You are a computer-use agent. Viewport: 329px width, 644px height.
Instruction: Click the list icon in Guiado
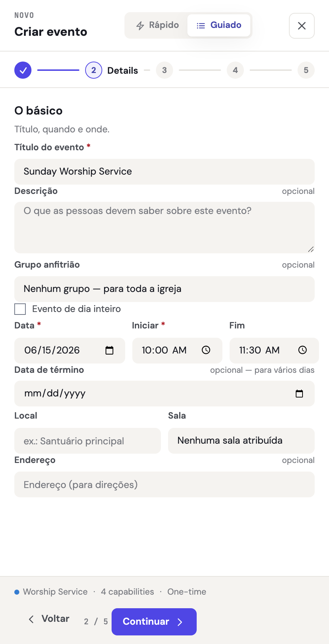[201, 26]
